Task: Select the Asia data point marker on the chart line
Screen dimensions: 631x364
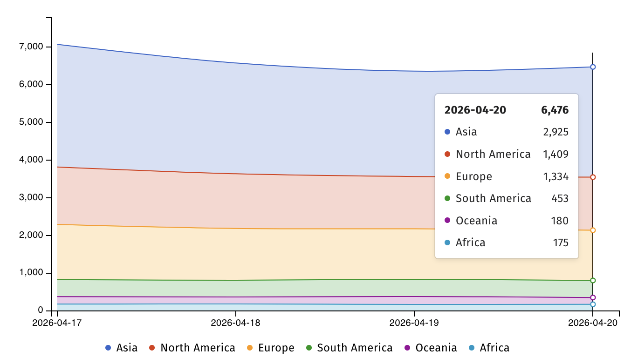Action: (x=593, y=67)
